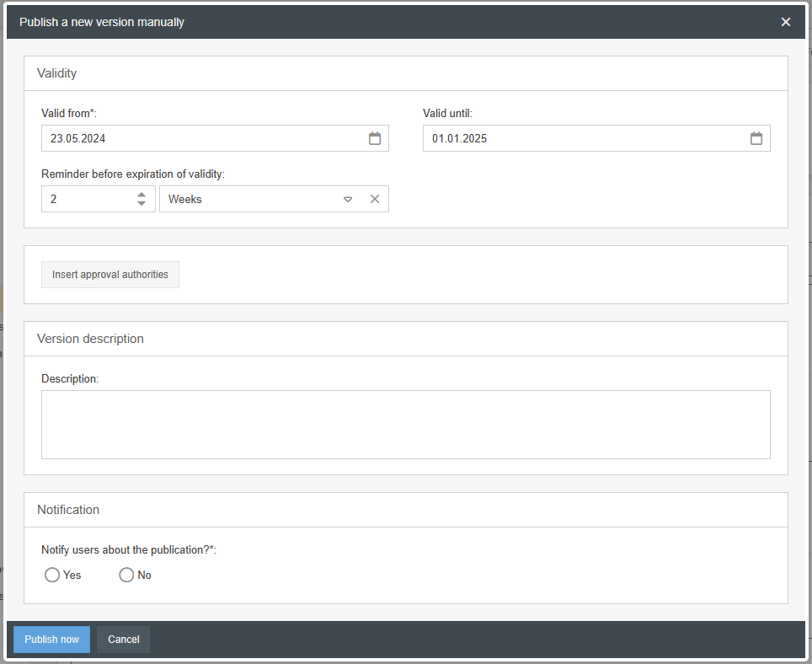The width and height of the screenshot is (812, 664).
Task: Decrease the reminder number with the down arrow
Action: (142, 203)
